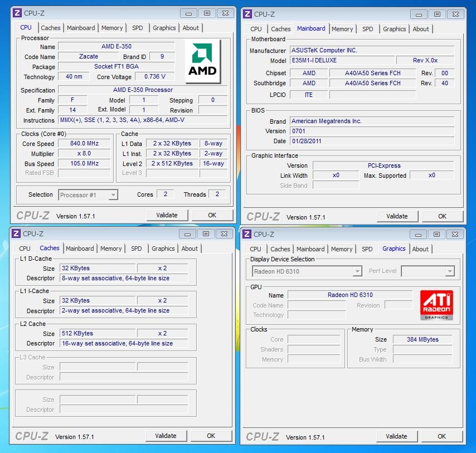Open Mainboard tab in the Caches window
476x453 pixels.
(x=80, y=249)
